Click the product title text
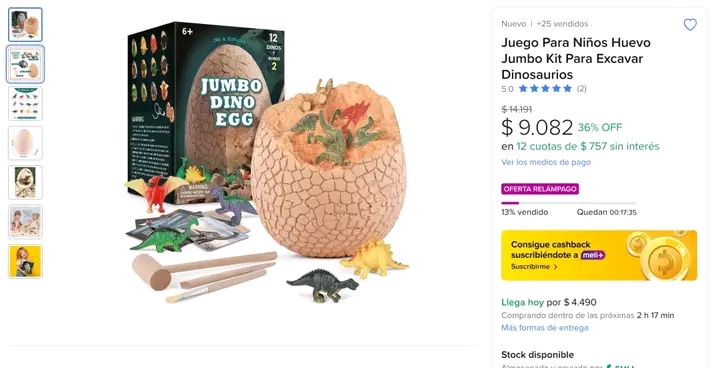Image resolution: width=720 pixels, height=368 pixels. coord(576,58)
